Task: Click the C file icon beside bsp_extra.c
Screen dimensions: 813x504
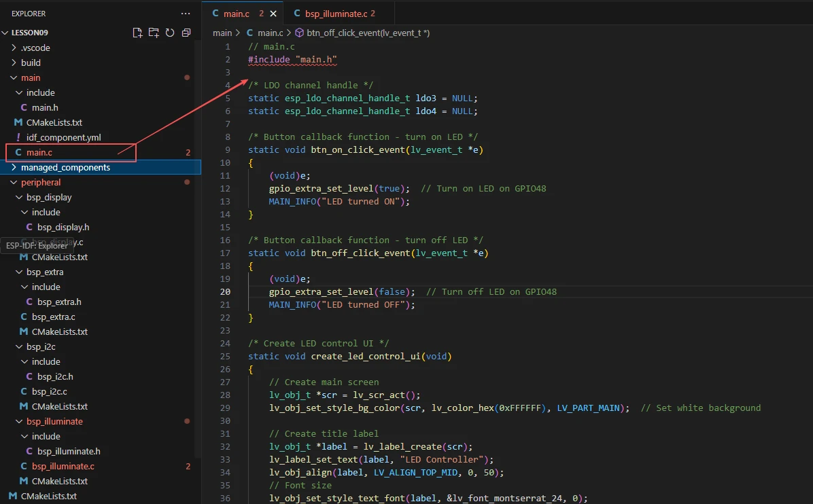Action: click(24, 317)
